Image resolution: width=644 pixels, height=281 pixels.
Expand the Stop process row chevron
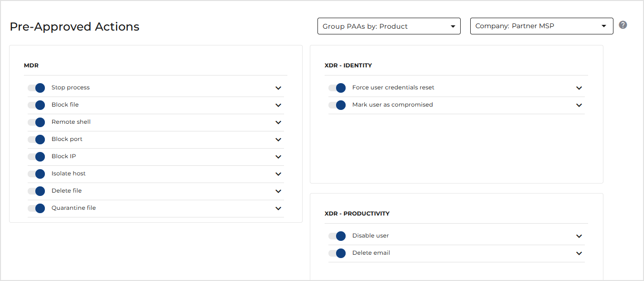[x=278, y=88]
